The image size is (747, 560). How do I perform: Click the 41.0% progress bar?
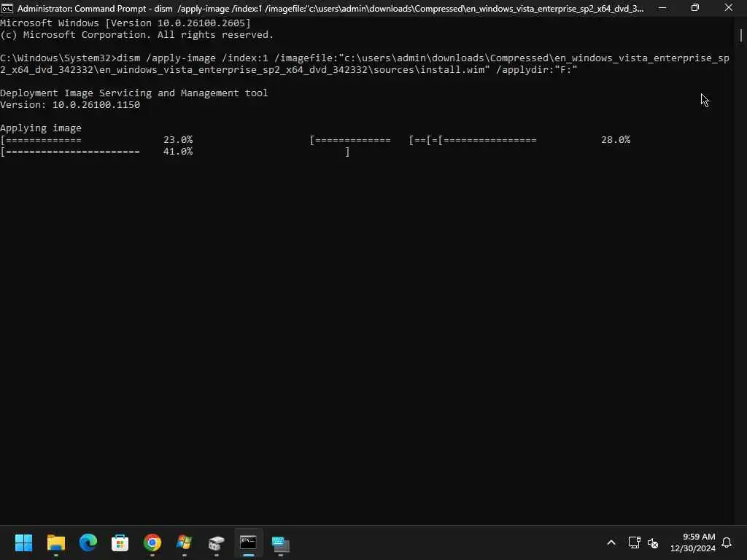click(70, 152)
